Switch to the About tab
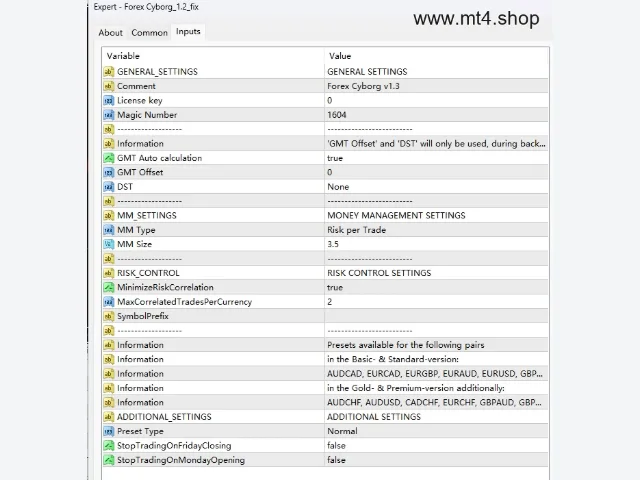 [110, 33]
